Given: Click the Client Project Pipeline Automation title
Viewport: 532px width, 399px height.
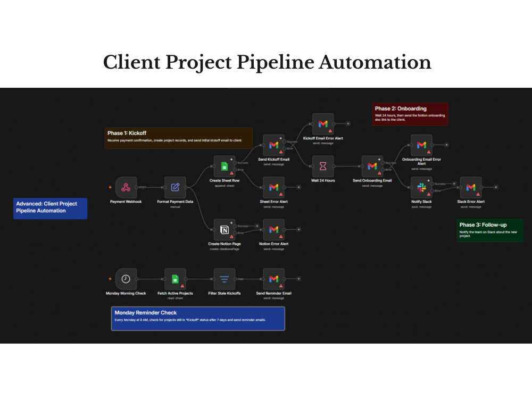Looking at the screenshot, I should (x=267, y=62).
